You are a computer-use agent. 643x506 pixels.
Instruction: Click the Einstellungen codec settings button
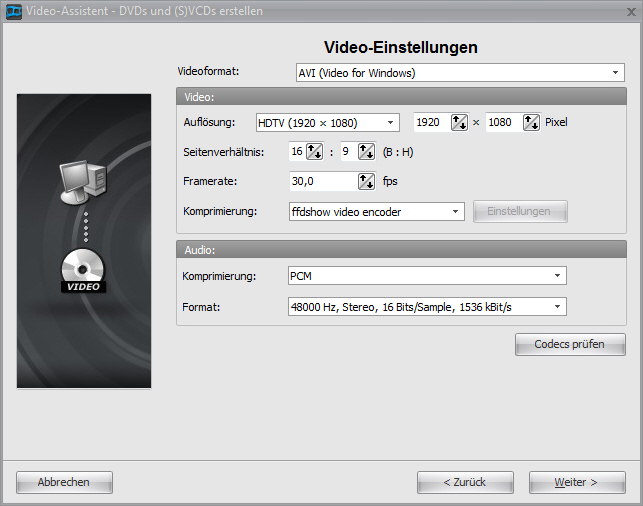[519, 211]
